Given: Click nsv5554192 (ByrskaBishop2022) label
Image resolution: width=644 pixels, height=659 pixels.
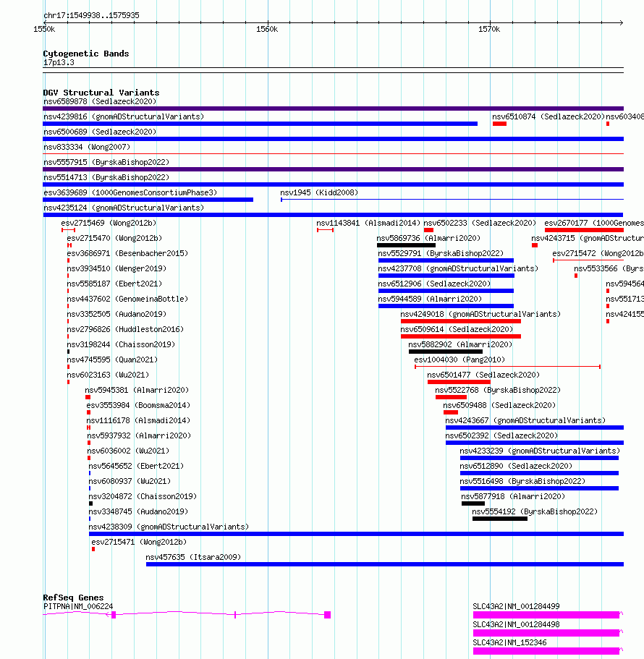Looking at the screenshot, I should coord(535,511).
